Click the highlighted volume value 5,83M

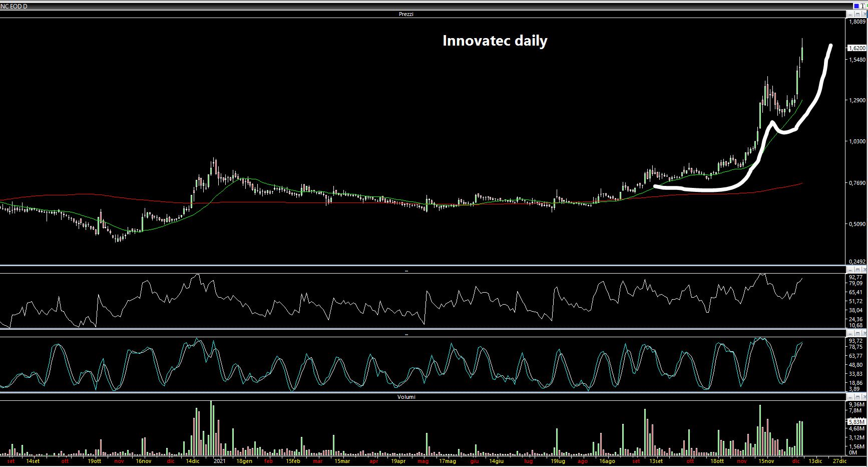(856, 422)
